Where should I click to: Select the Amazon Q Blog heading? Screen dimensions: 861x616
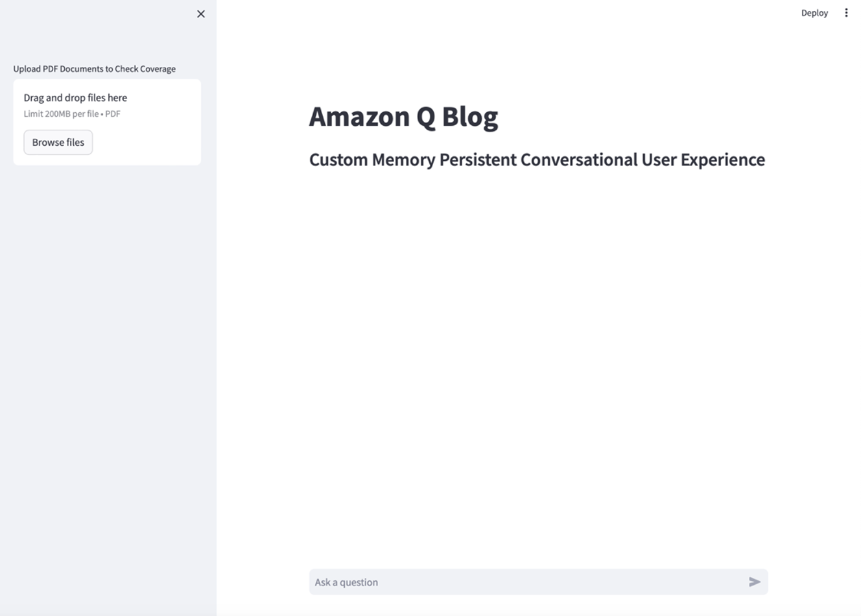coord(403,117)
